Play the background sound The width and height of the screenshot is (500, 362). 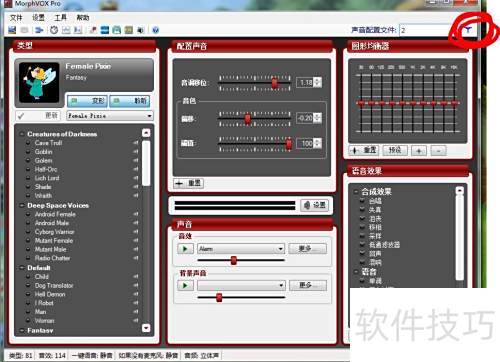[x=185, y=285]
